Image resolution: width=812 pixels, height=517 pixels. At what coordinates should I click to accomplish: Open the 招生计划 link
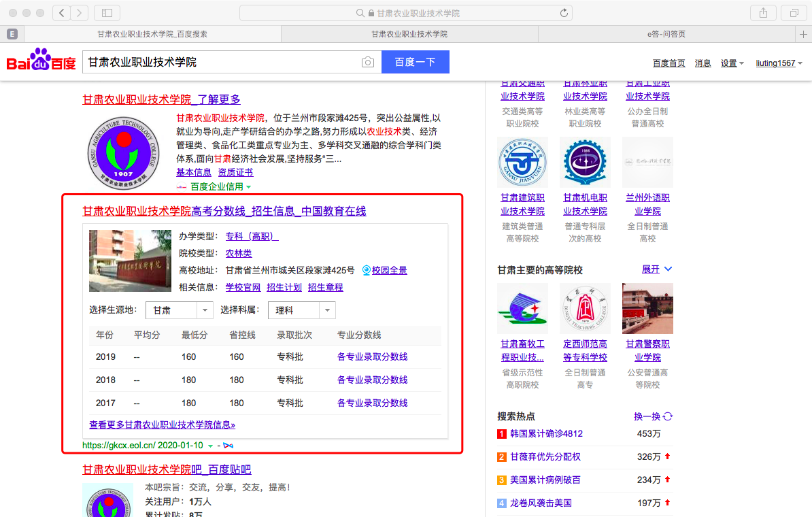[x=284, y=287]
